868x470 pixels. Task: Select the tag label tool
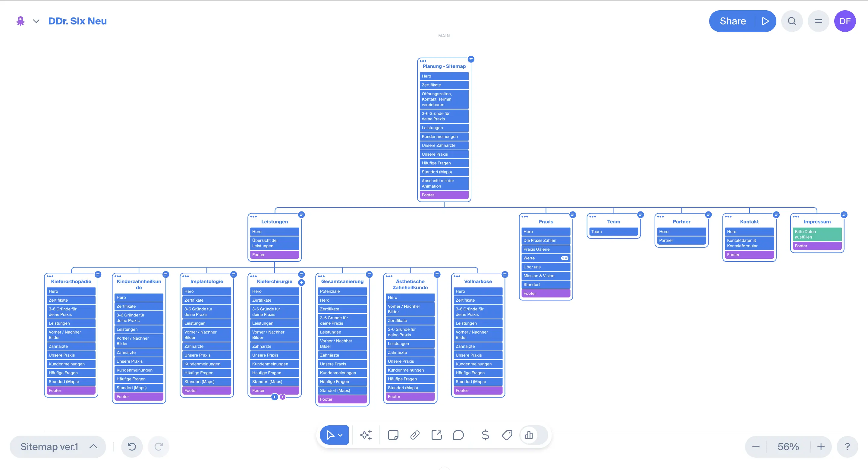[x=507, y=435]
